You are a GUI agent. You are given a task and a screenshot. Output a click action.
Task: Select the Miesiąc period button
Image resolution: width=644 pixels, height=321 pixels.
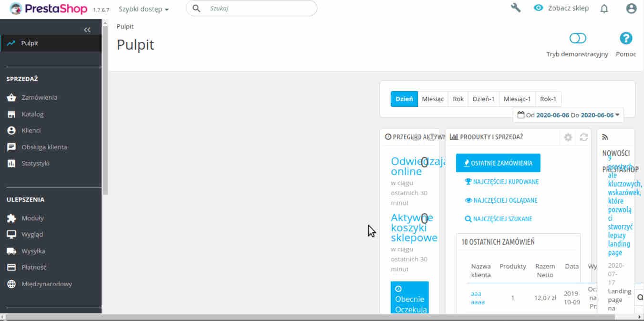[433, 99]
